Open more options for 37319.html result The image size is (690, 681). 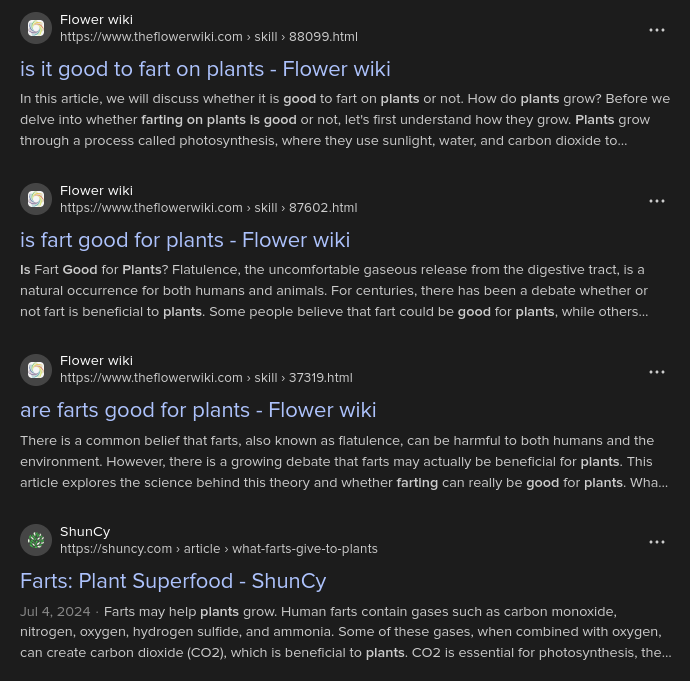657,372
